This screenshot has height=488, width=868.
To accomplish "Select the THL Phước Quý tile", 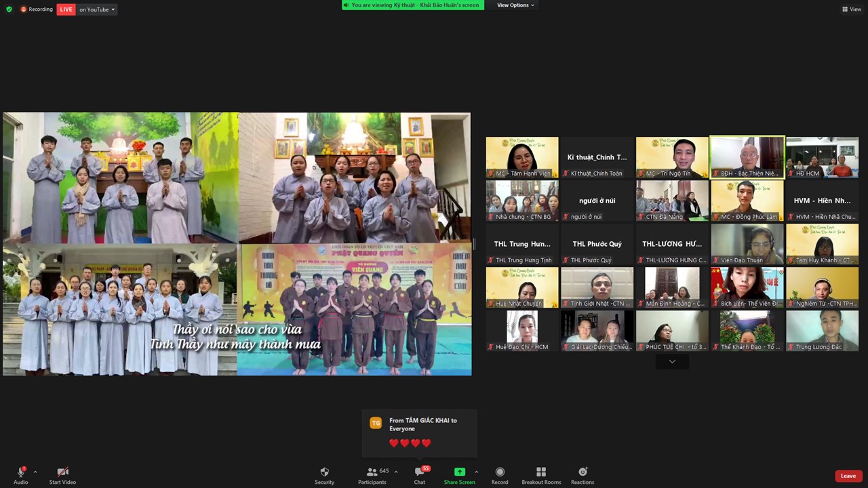I will point(597,245).
